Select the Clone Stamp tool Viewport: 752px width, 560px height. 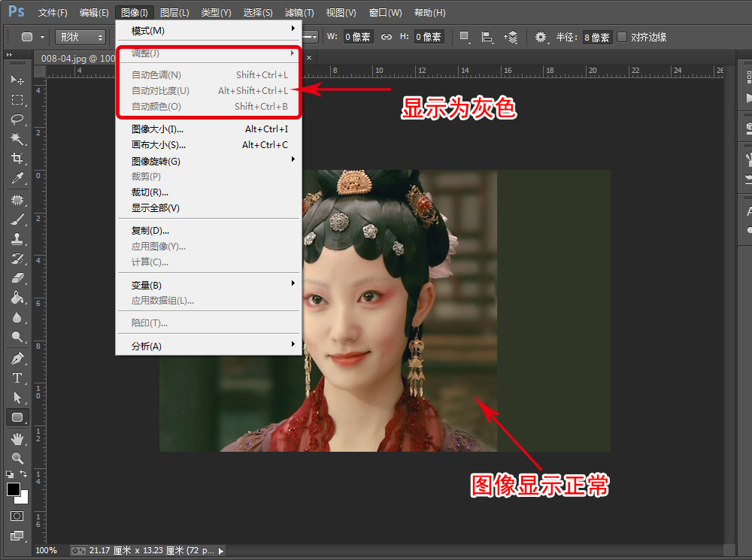click(17, 239)
